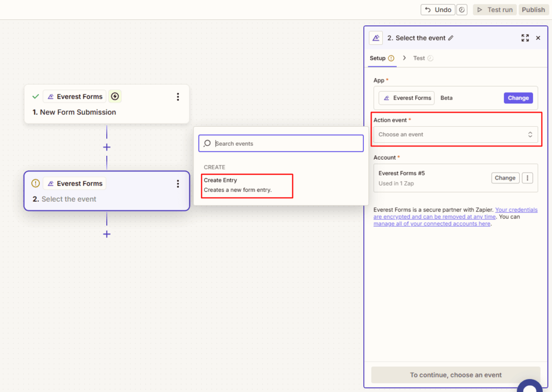Close the step editor panel
Viewport: 552px width, 392px height.
click(x=538, y=38)
